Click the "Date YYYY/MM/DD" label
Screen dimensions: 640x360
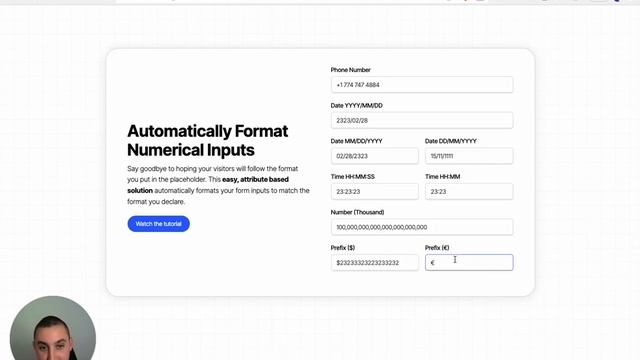coord(356,105)
